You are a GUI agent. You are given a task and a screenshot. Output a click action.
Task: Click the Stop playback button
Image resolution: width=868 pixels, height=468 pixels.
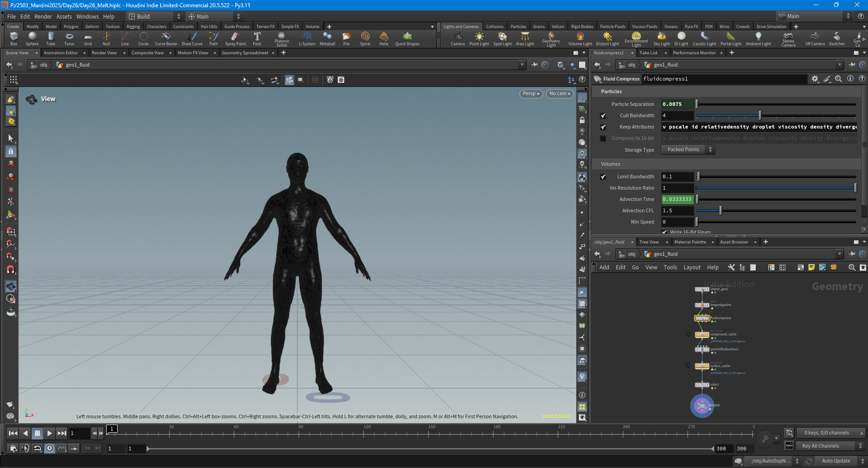(x=38, y=433)
